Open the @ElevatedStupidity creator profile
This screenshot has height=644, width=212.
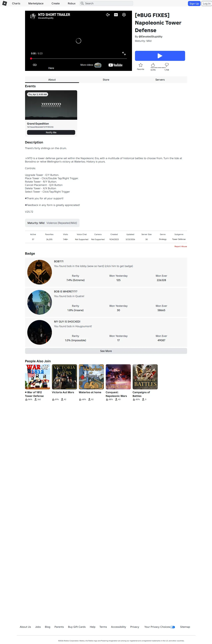tap(150, 36)
